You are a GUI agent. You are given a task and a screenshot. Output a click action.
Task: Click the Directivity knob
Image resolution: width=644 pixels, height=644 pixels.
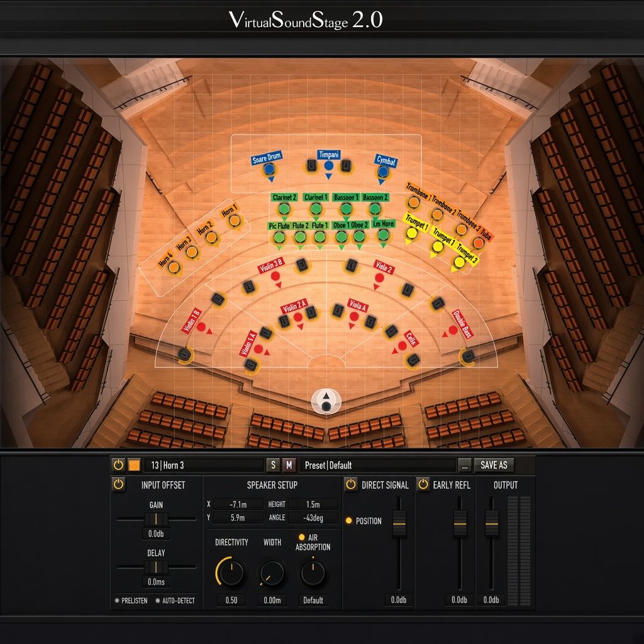[x=231, y=572]
